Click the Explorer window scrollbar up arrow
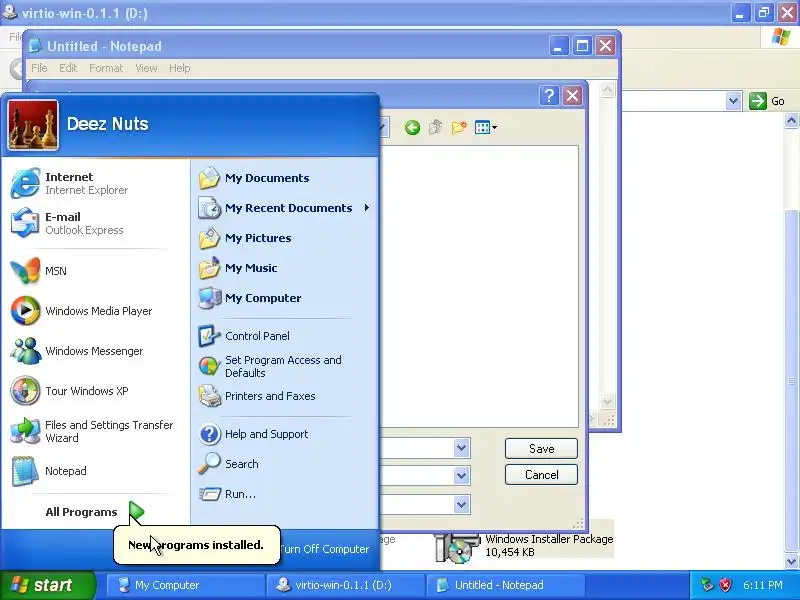Screen dimensions: 800x600 pyautogui.click(x=791, y=121)
